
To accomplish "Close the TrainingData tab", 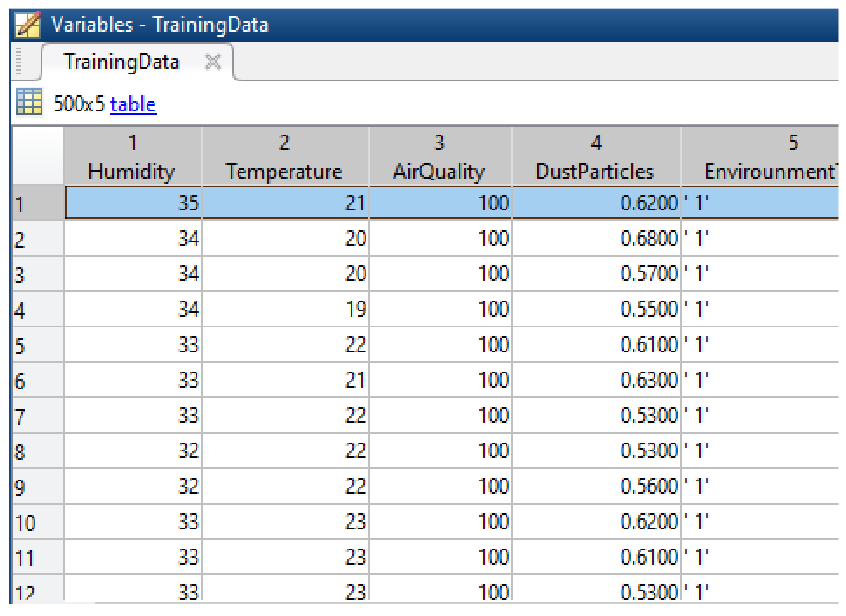I will [x=213, y=62].
